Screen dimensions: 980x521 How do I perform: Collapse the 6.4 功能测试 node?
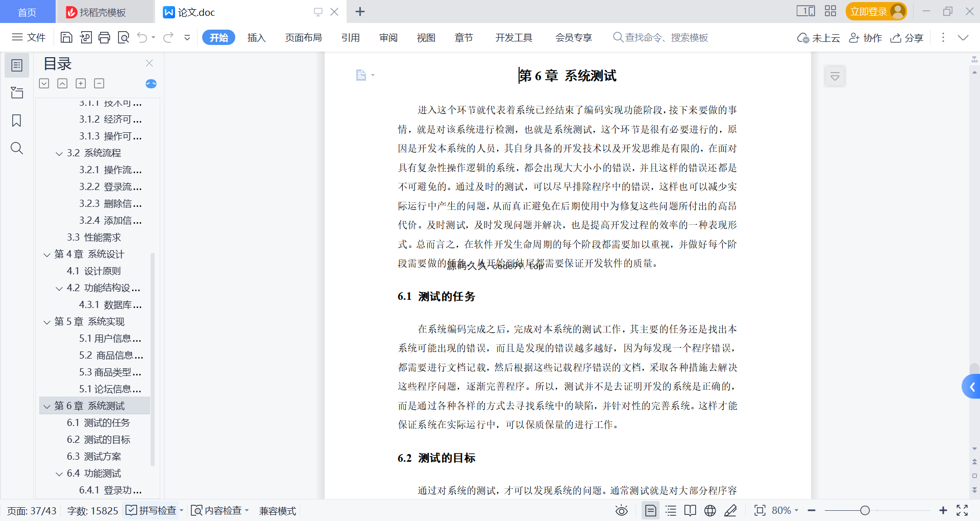59,473
